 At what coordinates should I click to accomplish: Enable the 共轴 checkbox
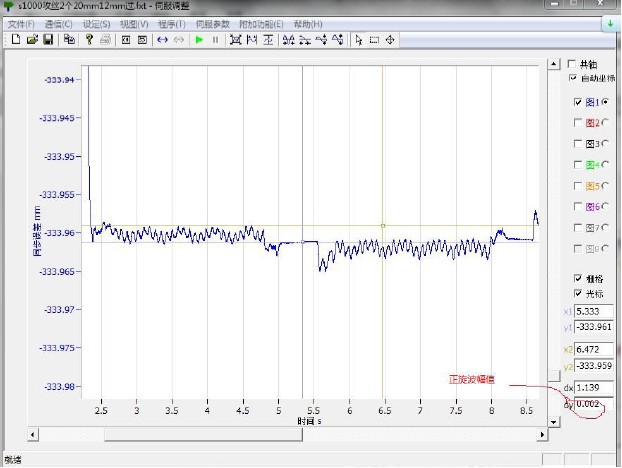click(x=572, y=63)
